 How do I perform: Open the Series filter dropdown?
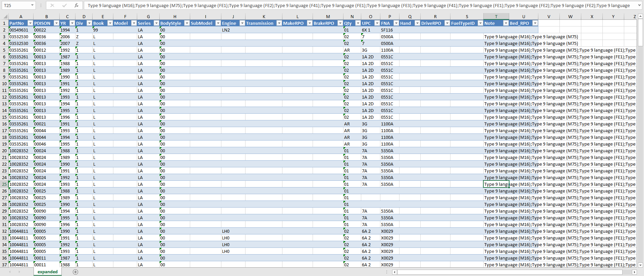tap(156, 23)
